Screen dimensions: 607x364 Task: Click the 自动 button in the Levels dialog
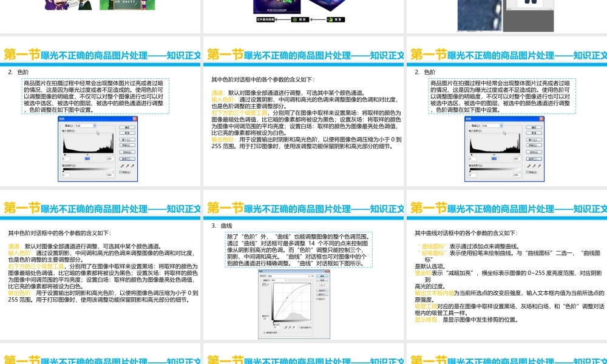(127, 152)
